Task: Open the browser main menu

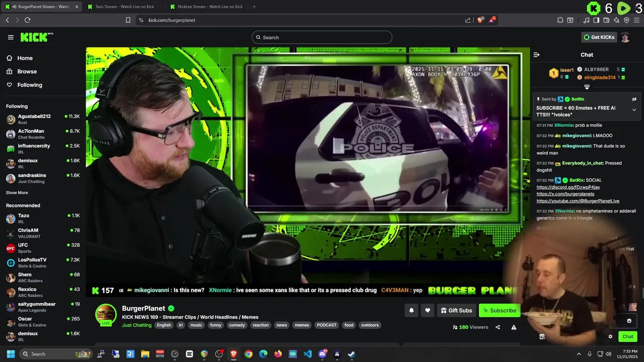Action: (637, 20)
